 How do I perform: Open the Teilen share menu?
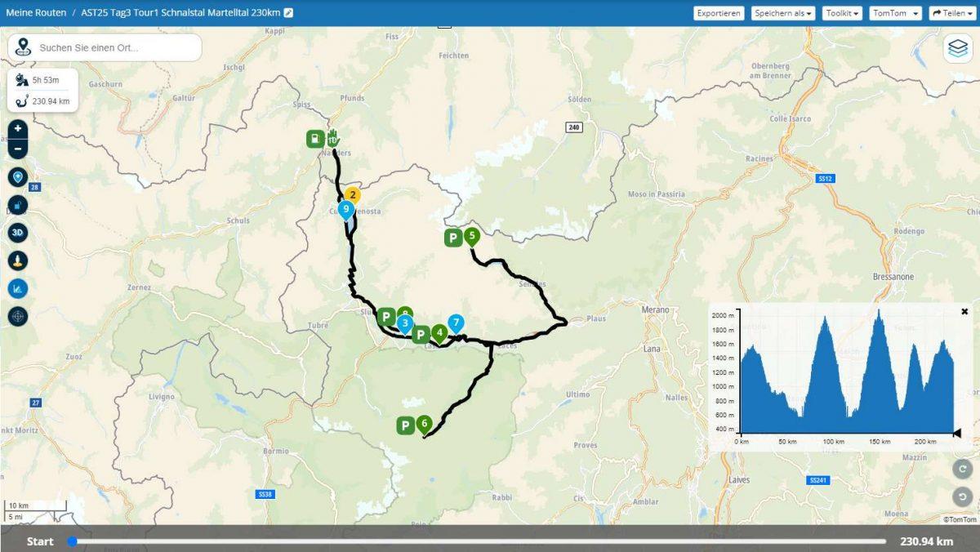click(x=951, y=13)
